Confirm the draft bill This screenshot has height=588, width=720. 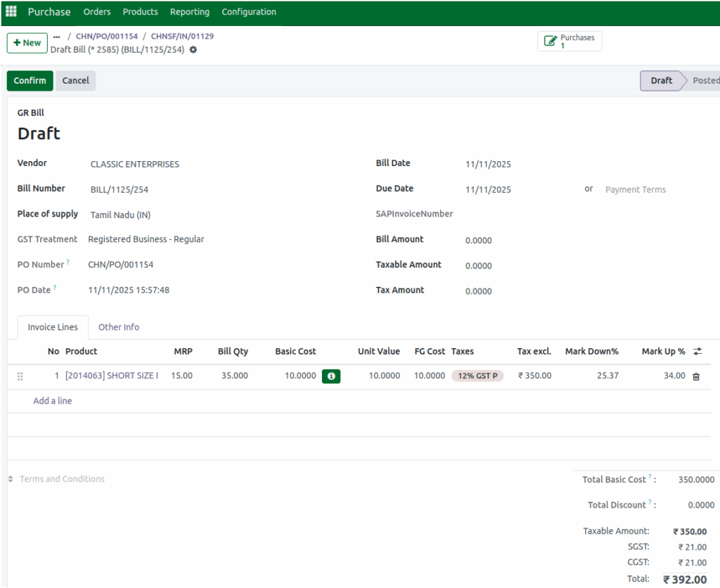[30, 80]
